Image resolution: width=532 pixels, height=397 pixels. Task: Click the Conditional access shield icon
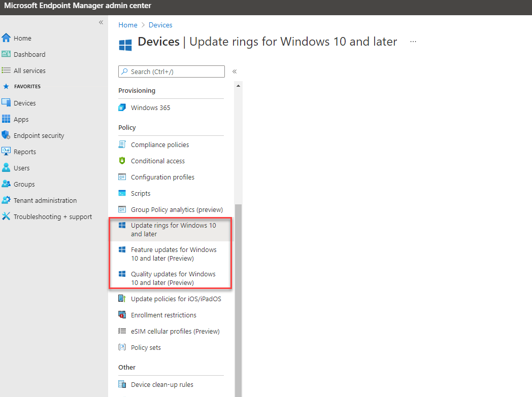tap(122, 161)
